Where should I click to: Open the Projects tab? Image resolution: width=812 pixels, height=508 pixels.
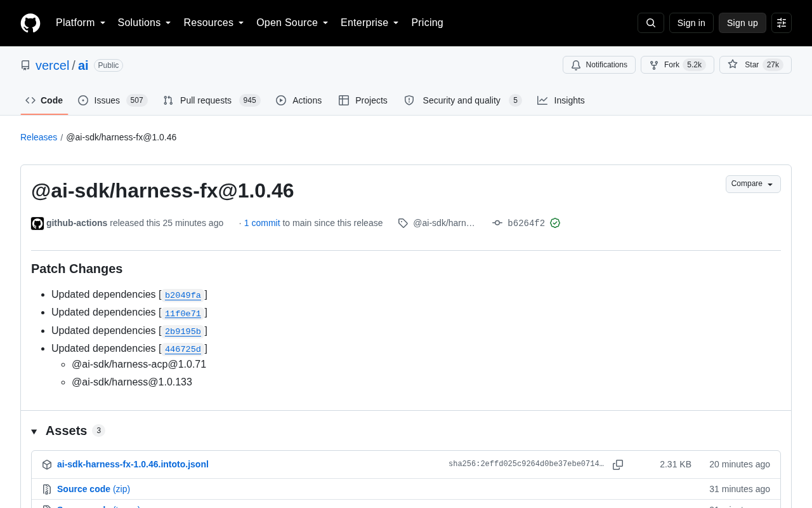(x=363, y=100)
